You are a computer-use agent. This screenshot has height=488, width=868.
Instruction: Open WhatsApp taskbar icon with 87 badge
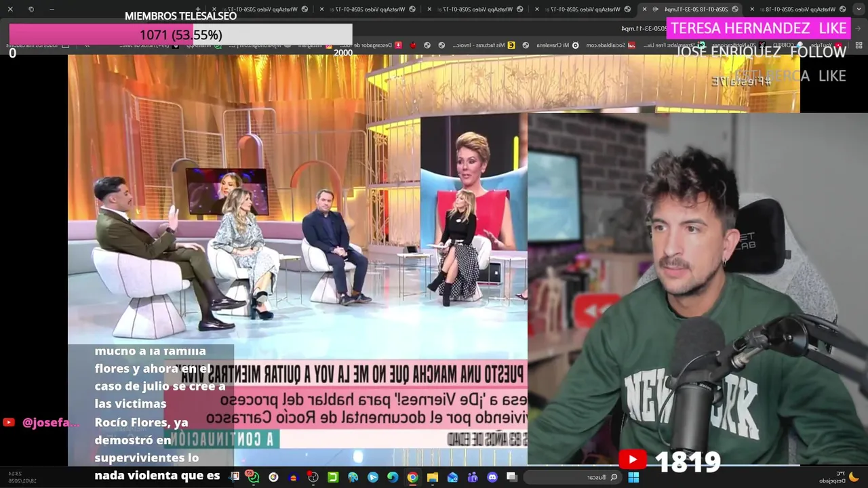coord(252,476)
